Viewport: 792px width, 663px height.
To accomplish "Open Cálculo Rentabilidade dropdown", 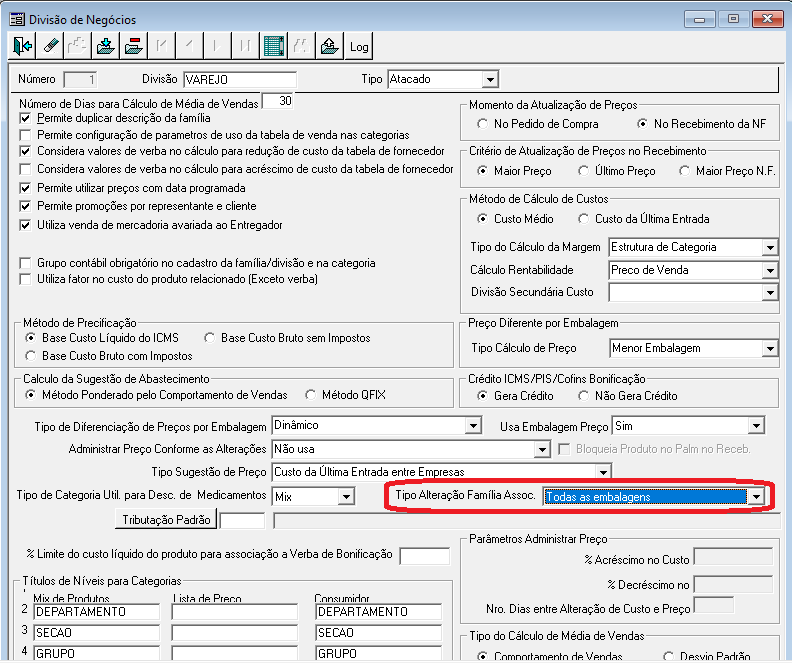I will (770, 271).
